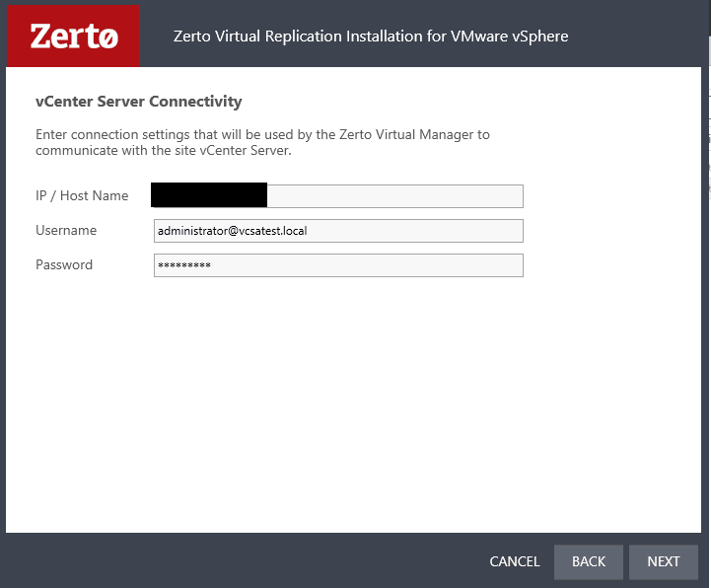Click the Password label

coord(64,264)
